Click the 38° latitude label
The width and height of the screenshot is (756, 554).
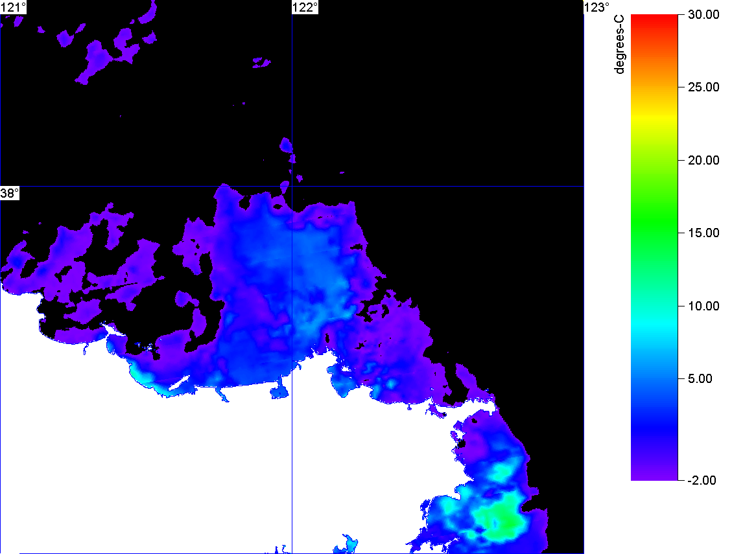click(10, 193)
